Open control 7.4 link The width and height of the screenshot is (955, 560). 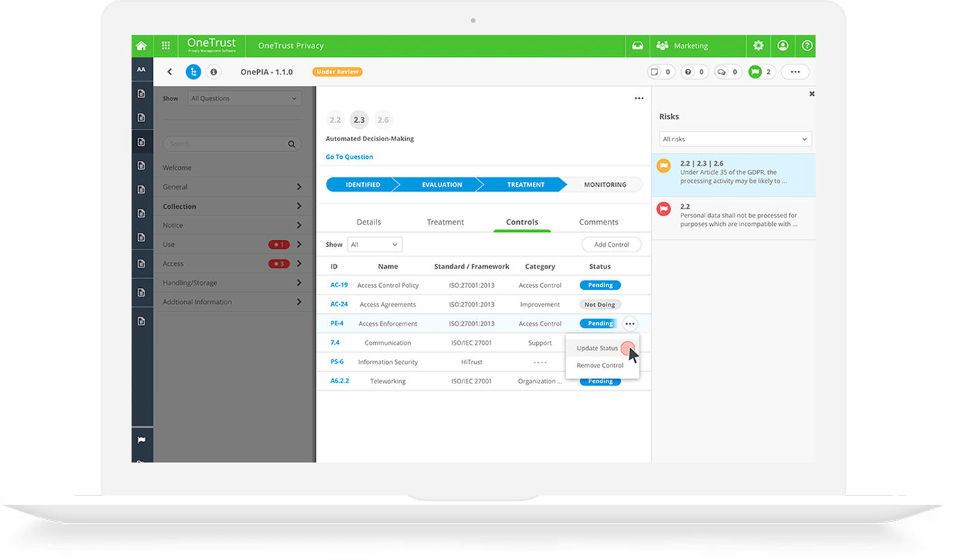(335, 342)
